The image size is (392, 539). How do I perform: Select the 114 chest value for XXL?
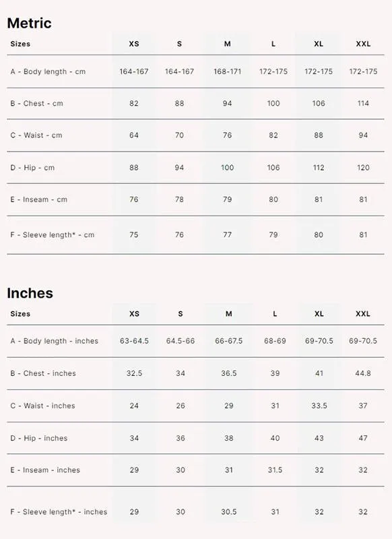tap(363, 104)
